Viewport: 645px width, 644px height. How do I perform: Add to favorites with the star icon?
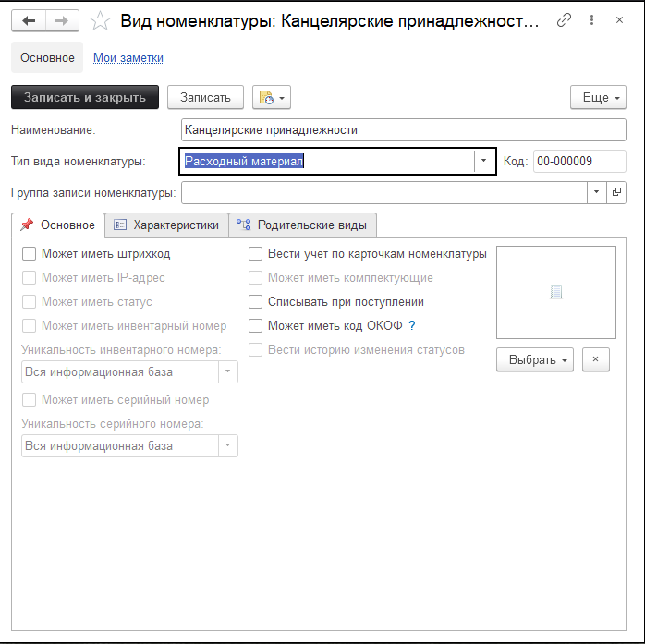coord(100,20)
